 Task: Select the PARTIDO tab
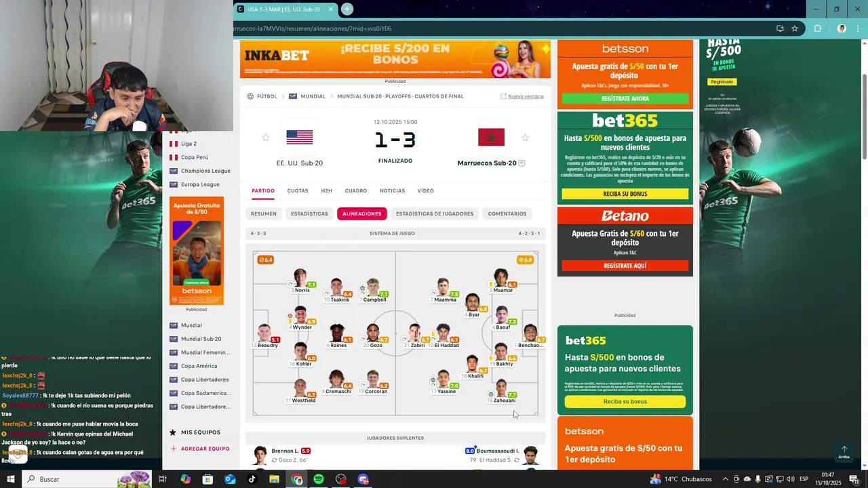click(x=263, y=191)
